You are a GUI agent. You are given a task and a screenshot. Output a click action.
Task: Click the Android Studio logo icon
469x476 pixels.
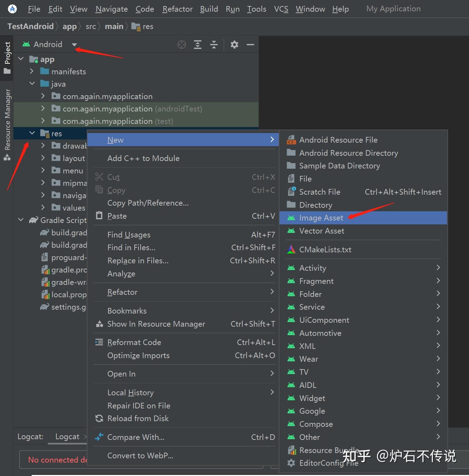click(x=12, y=9)
